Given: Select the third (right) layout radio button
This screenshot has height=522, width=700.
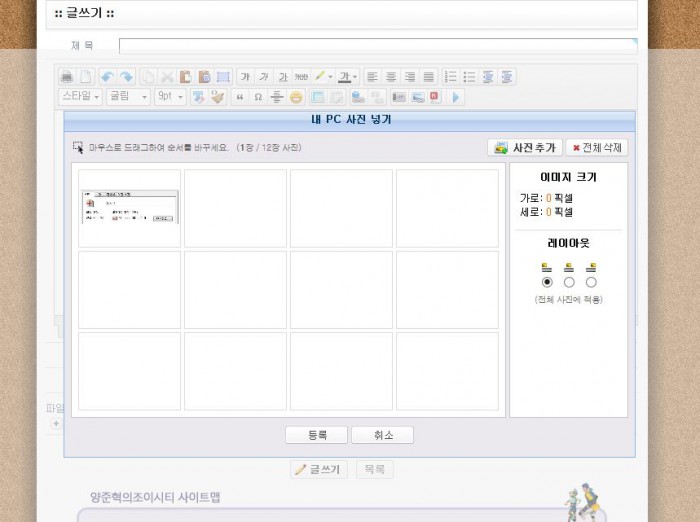Looking at the screenshot, I should 591,282.
